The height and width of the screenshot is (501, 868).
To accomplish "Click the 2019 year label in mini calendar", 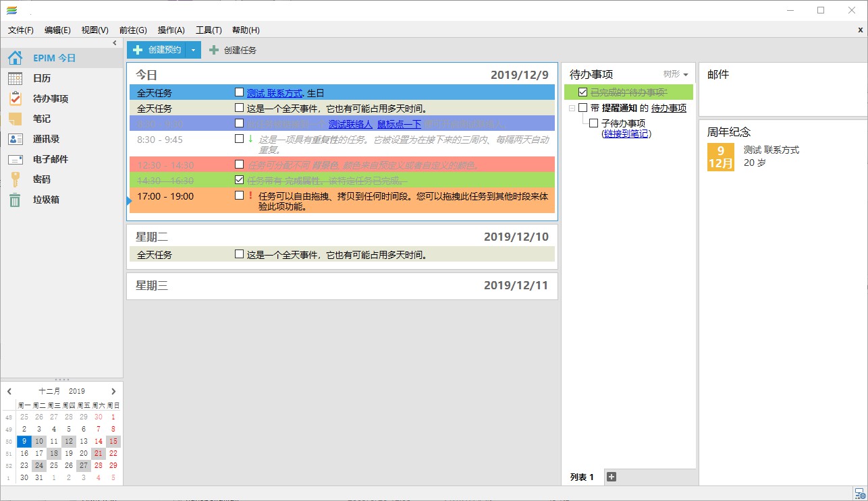I will (77, 391).
